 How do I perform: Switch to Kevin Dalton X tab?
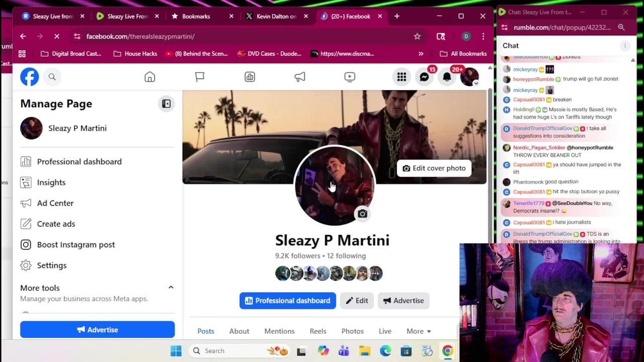click(x=277, y=16)
